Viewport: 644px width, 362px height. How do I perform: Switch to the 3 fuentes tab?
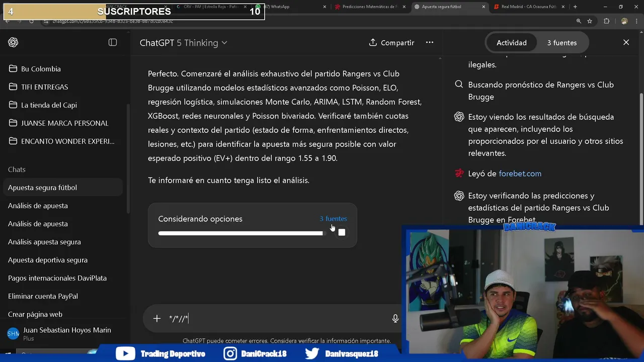[562, 43]
